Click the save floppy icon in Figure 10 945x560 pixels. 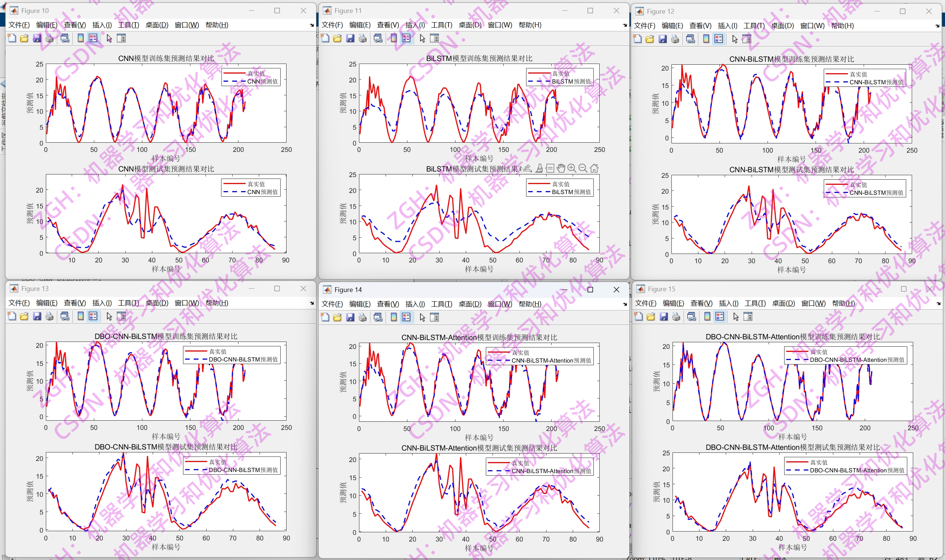pyautogui.click(x=37, y=38)
